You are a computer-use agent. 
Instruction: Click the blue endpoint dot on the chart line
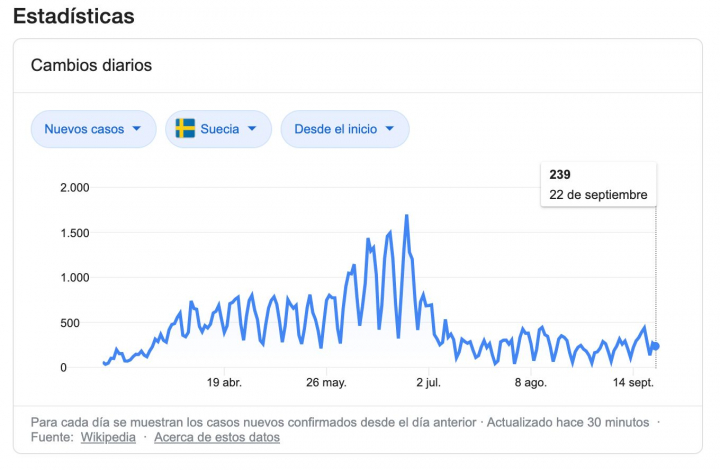click(655, 346)
